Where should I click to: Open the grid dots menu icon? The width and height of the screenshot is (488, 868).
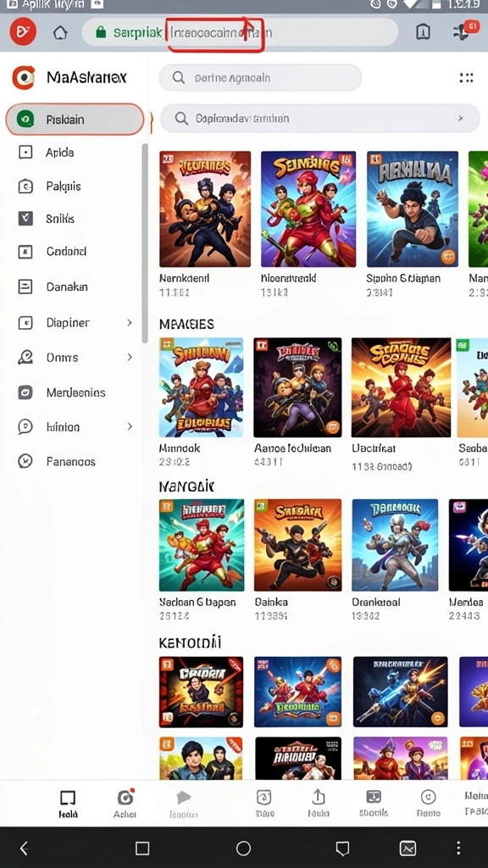[467, 78]
